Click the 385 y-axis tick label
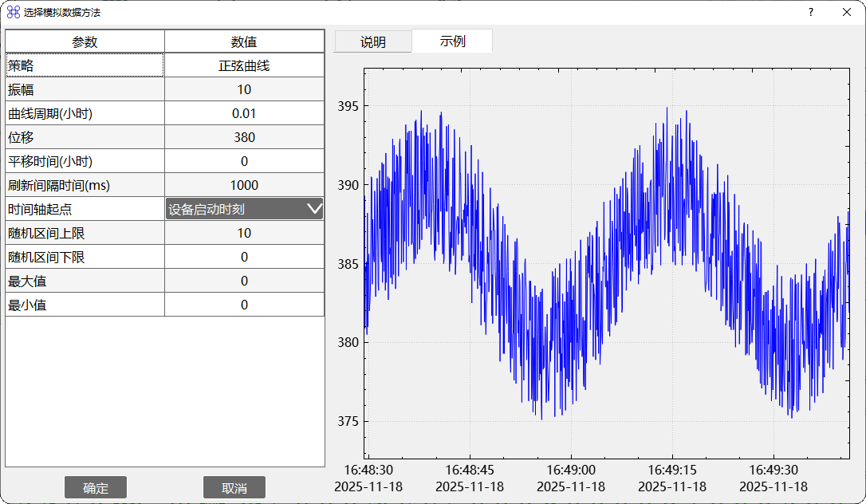This screenshot has width=866, height=504. point(348,264)
